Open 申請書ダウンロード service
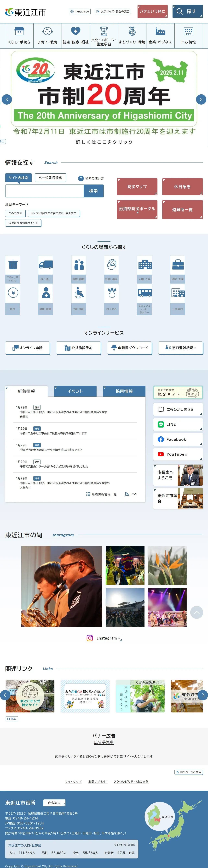 click(130, 348)
